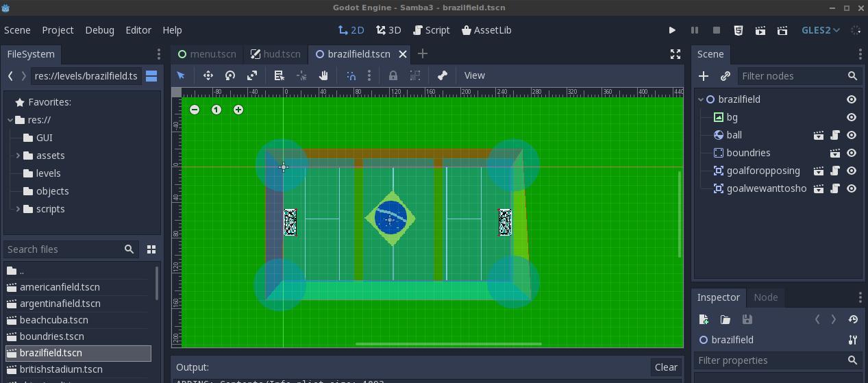Click the Play custom scene icon
Screen dimensions: 868x383
pos(782,30)
